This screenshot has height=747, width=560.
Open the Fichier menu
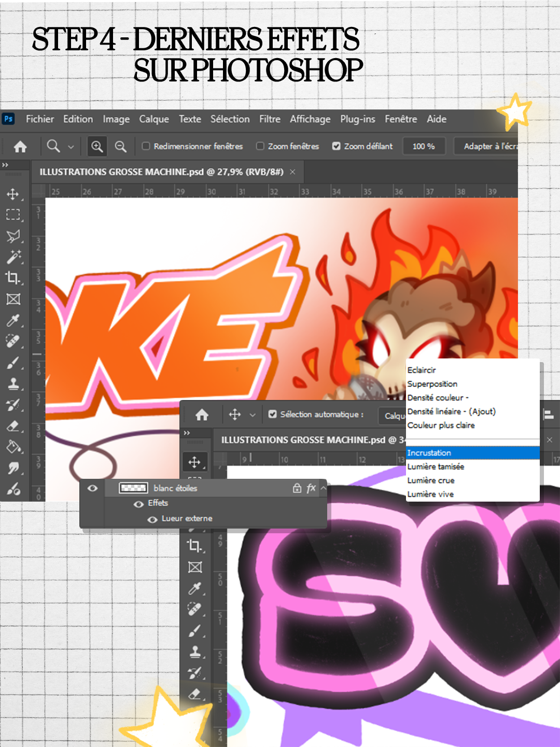coord(40,119)
